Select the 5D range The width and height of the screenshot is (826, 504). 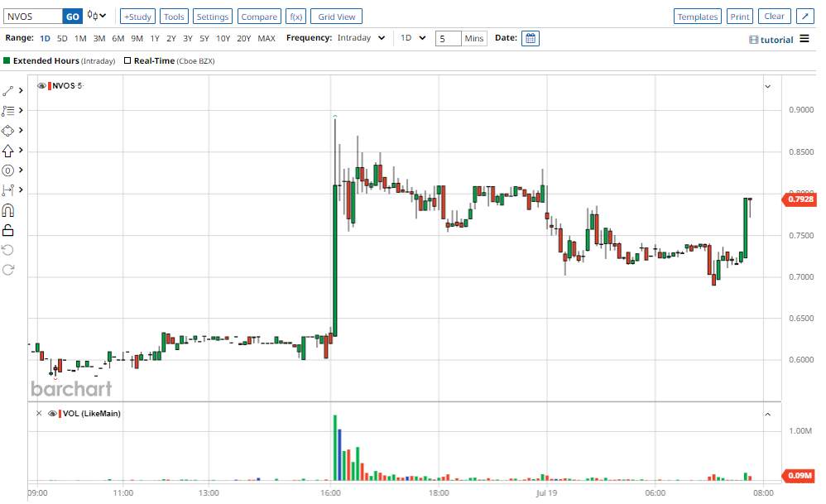point(62,38)
